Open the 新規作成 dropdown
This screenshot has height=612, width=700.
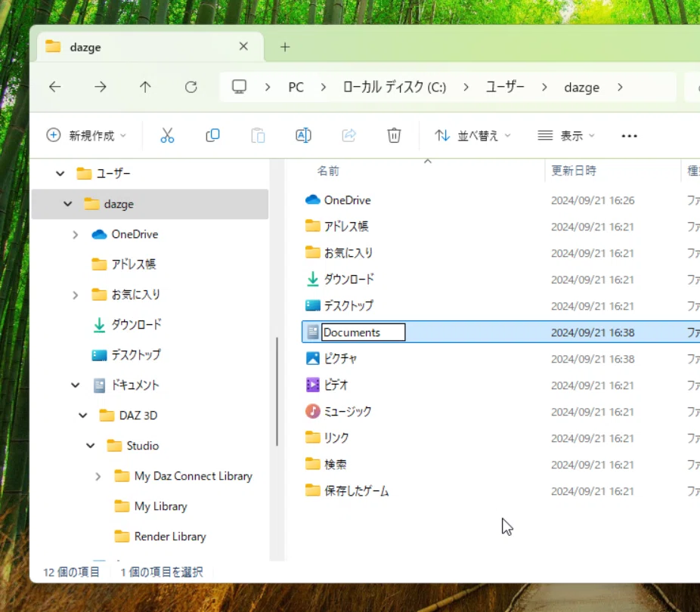[86, 135]
